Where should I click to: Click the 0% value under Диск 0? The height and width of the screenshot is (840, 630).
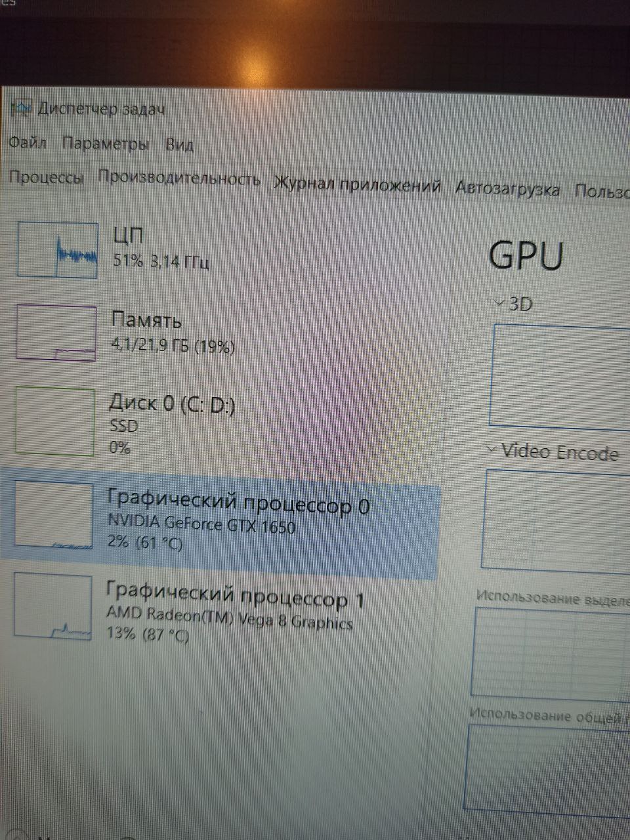119,448
